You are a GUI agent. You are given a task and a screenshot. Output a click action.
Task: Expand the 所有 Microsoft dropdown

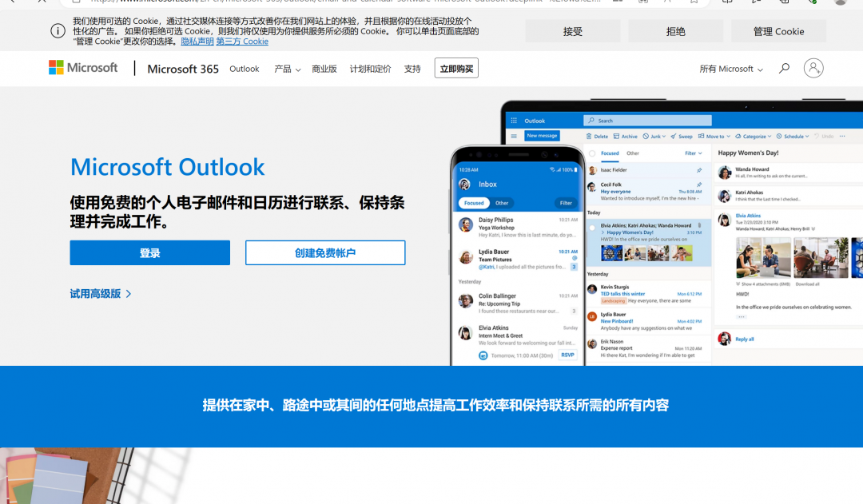(731, 69)
